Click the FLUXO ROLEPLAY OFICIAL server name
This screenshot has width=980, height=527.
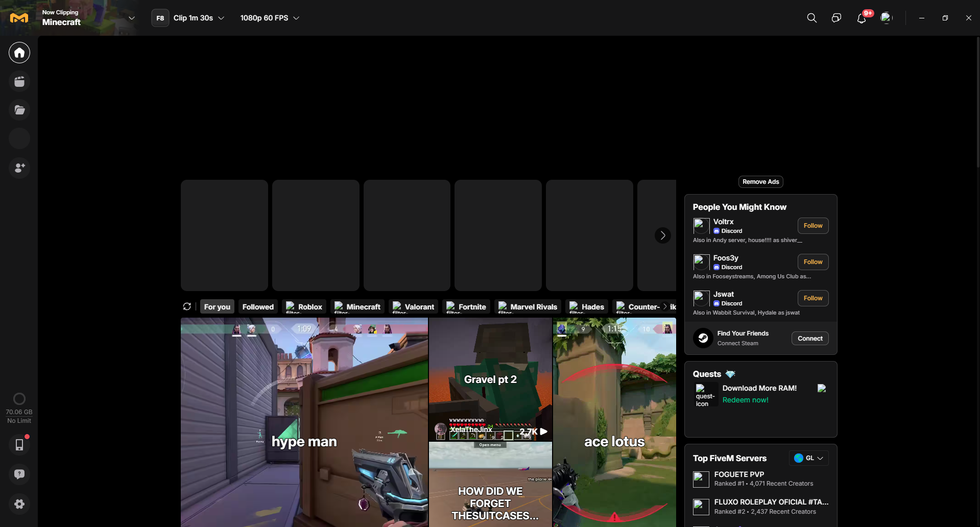pyautogui.click(x=771, y=502)
